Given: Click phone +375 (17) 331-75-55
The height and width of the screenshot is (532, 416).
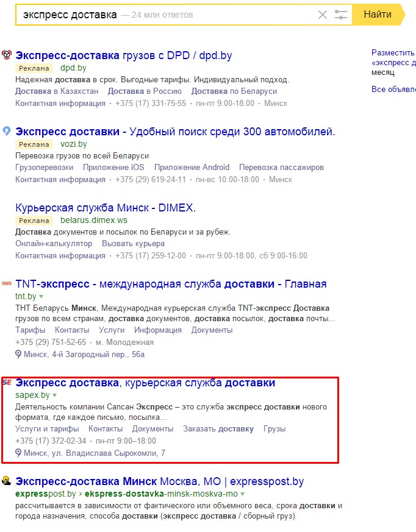Looking at the screenshot, I should [151, 104].
